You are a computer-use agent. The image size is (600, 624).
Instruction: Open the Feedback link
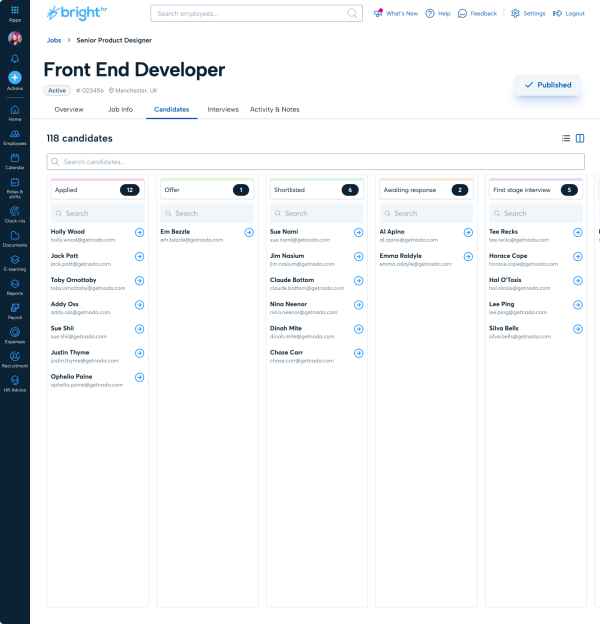point(477,13)
